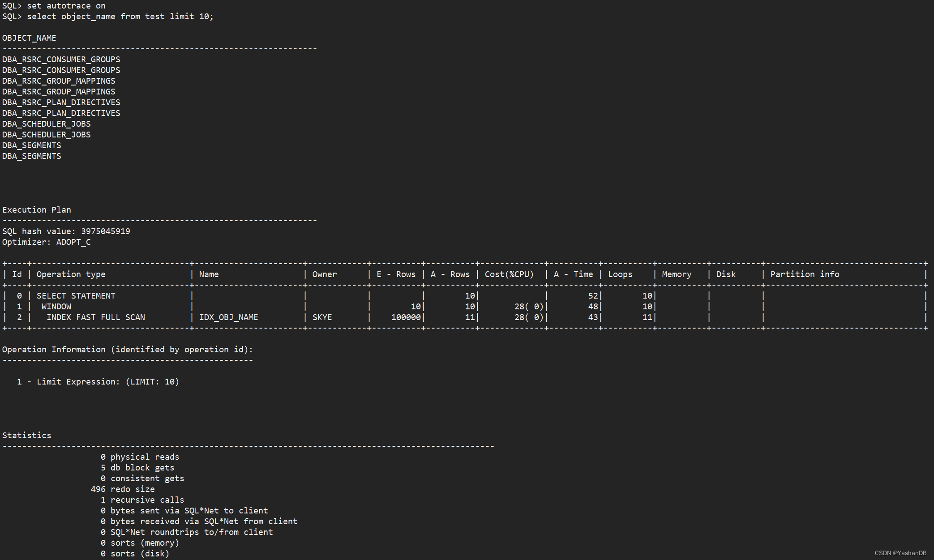The image size is (934, 560).
Task: Click the 'set autotrace on' command line
Action: (66, 6)
